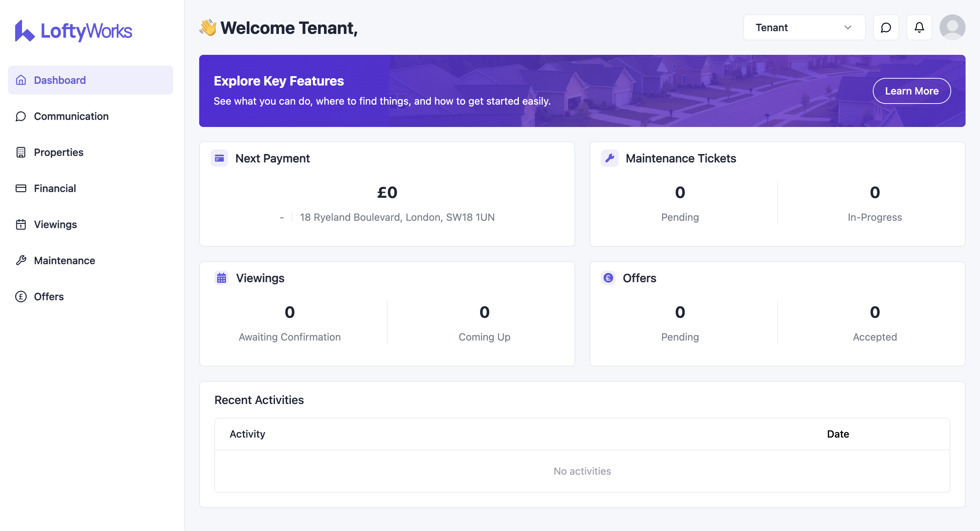The image size is (980, 531).
Task: Click the chevron arrow in Tenant selector
Action: pyautogui.click(x=848, y=27)
